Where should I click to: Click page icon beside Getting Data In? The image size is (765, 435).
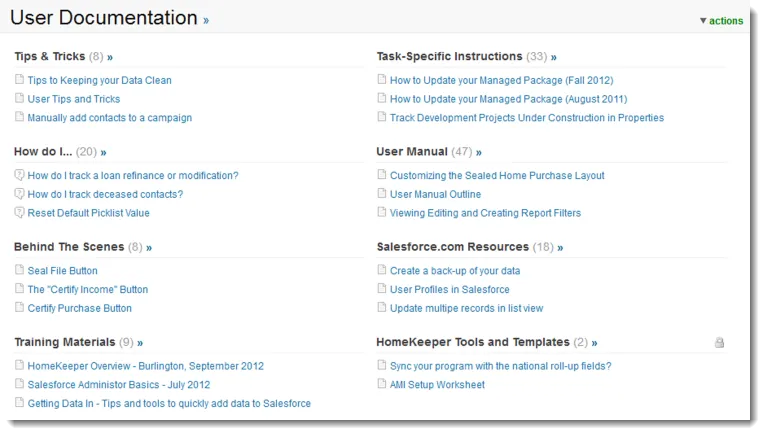tap(20, 402)
